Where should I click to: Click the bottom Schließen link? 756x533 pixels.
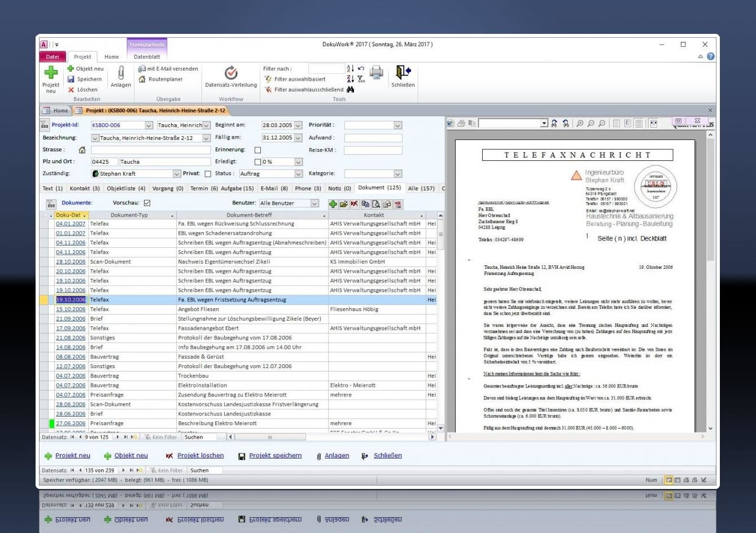388,456
